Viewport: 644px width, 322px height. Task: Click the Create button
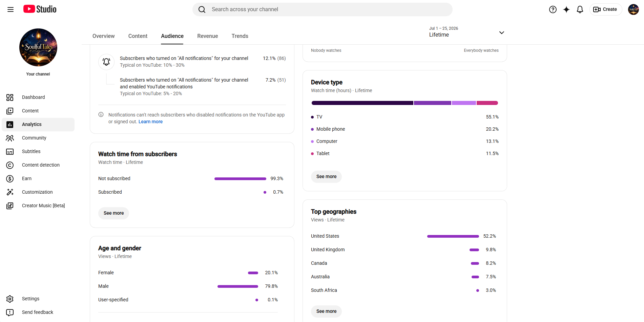[x=605, y=9]
